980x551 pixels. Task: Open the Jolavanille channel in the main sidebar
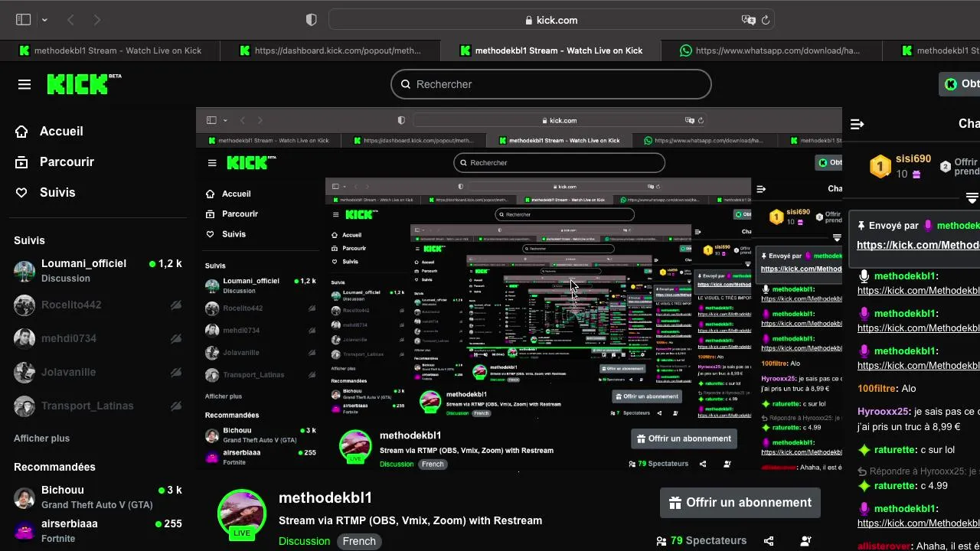[98, 372]
